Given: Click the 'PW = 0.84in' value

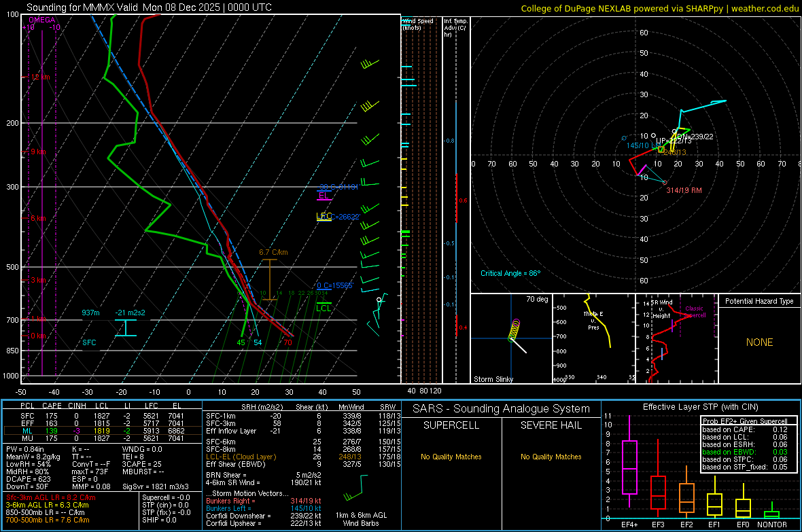Looking at the screenshot, I should [25, 449].
